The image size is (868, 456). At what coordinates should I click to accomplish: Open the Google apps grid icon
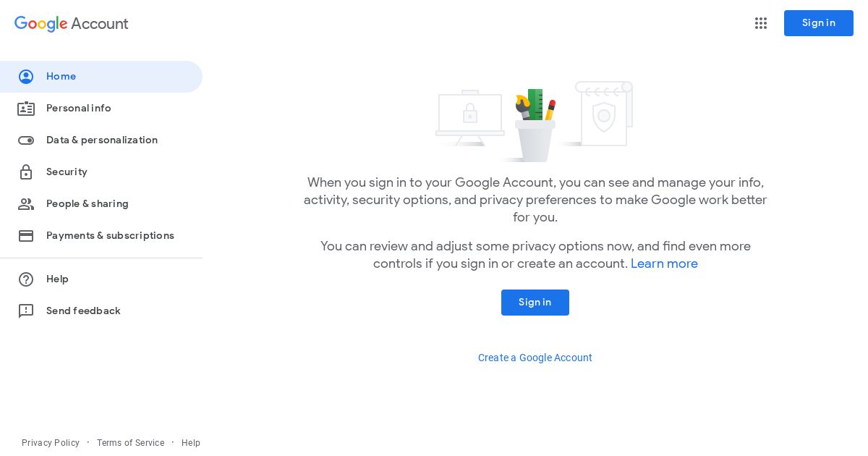tap(761, 23)
